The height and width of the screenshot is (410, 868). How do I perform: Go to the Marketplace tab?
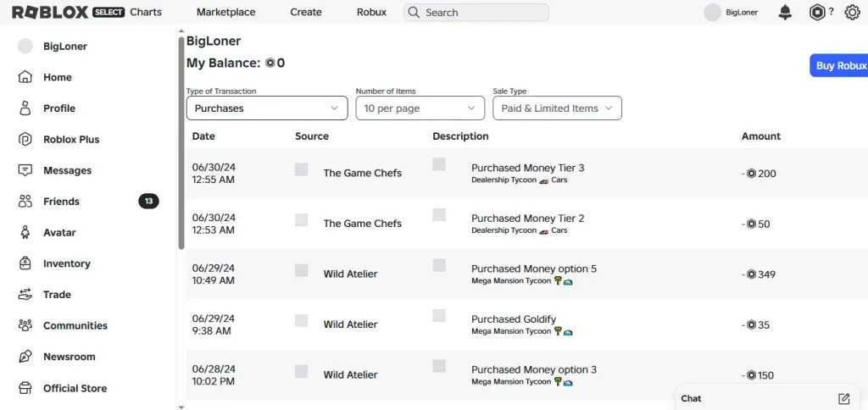(225, 12)
